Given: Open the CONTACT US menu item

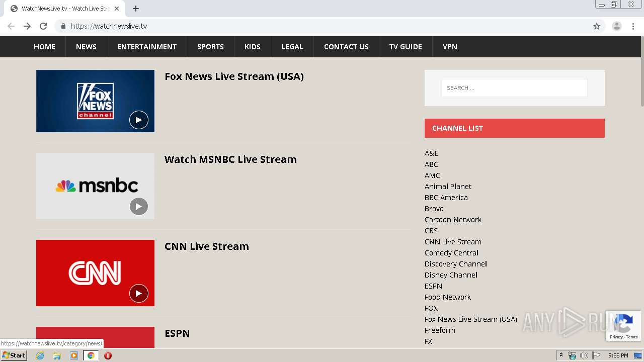Looking at the screenshot, I should [x=346, y=47].
